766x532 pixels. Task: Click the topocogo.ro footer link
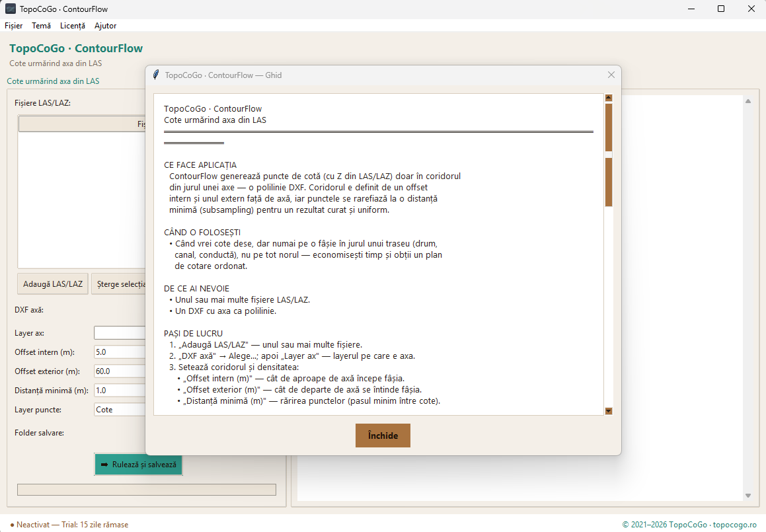click(734, 525)
